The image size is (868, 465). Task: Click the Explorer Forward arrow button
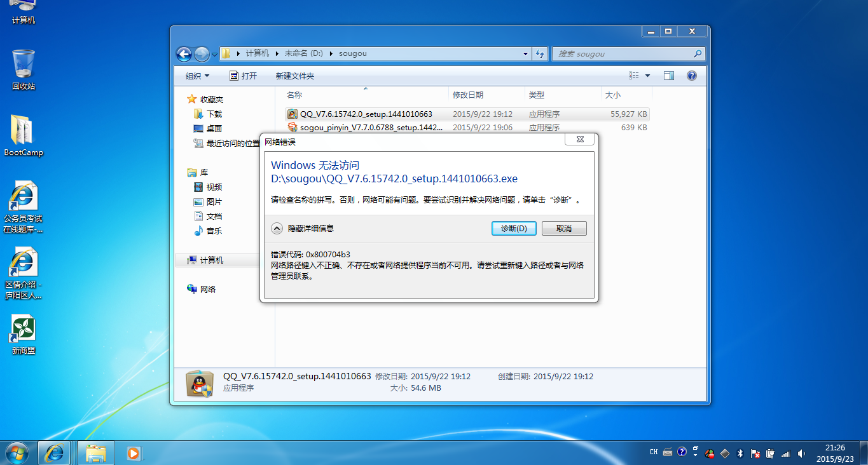[x=202, y=54]
